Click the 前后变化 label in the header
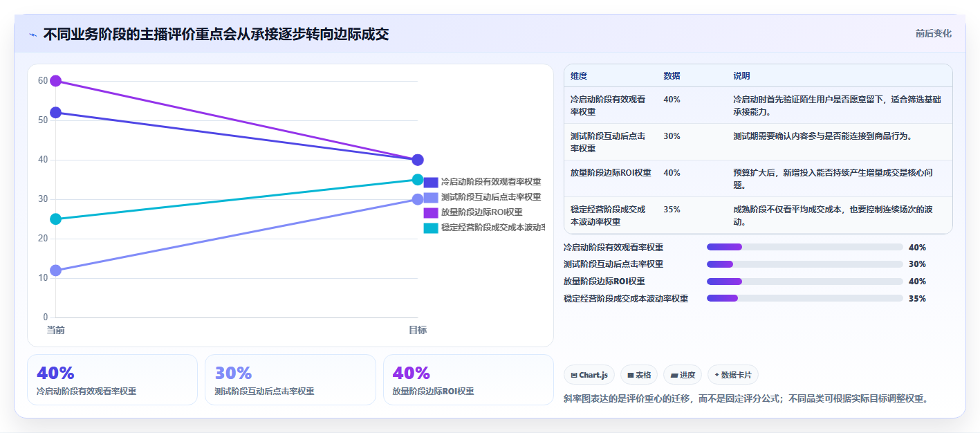This screenshot has width=980, height=433. (x=933, y=33)
